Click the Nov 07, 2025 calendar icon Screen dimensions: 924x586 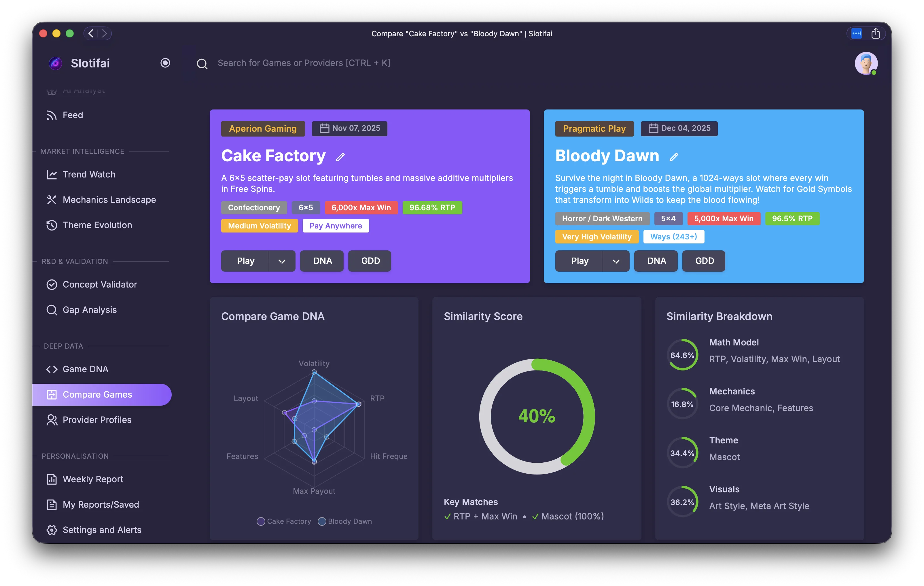[324, 128]
